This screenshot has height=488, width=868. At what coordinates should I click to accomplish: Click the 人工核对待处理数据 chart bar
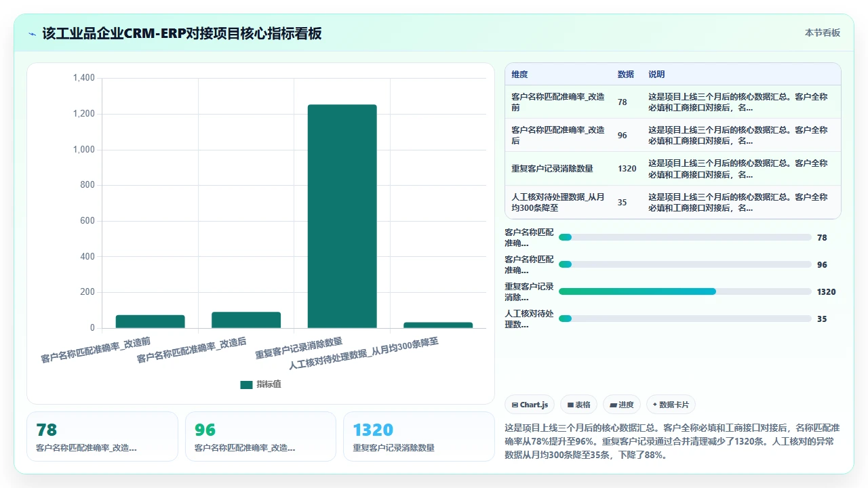coord(438,325)
